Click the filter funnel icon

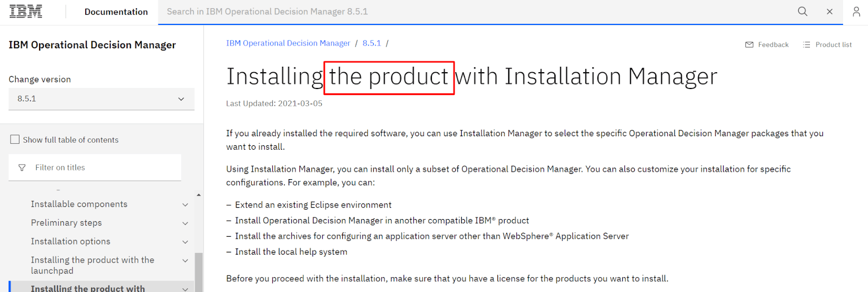pyautogui.click(x=22, y=168)
